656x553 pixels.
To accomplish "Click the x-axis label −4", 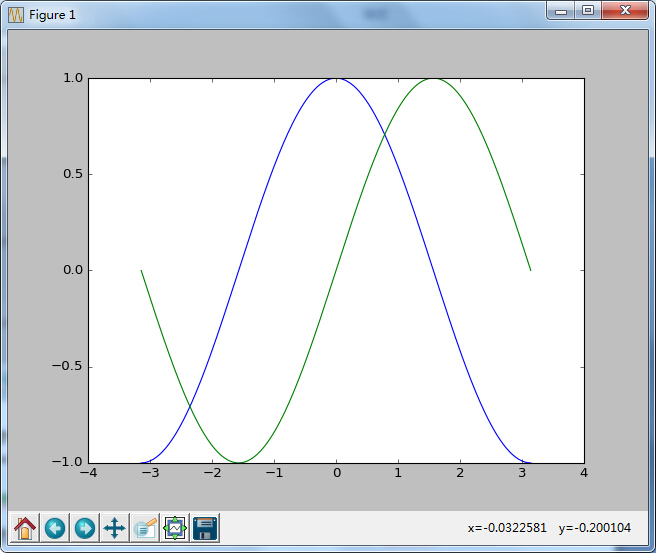I will pyautogui.click(x=88, y=473).
